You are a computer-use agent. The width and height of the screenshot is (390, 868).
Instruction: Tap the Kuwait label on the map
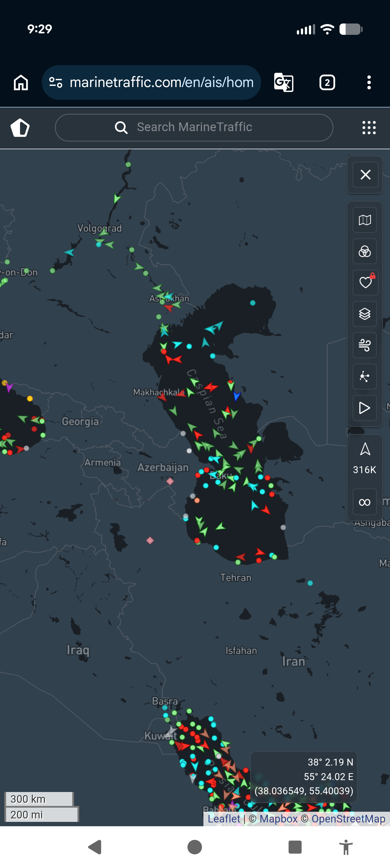coord(160,736)
